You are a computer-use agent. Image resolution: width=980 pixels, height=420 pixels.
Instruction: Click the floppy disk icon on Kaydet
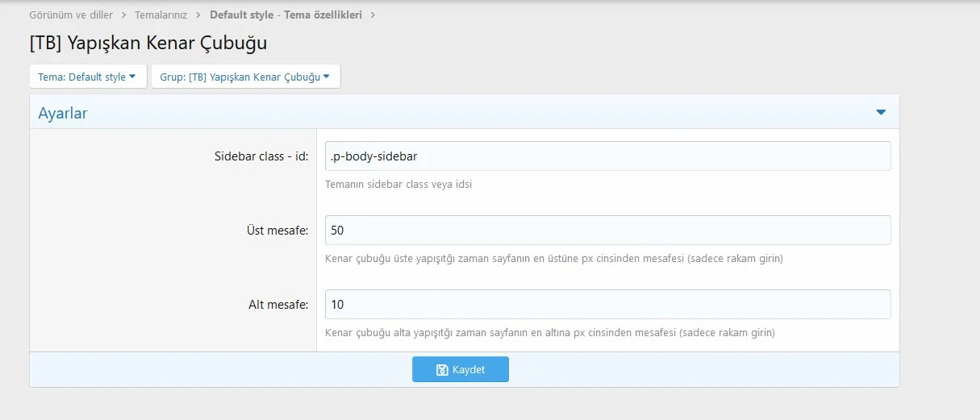point(442,370)
